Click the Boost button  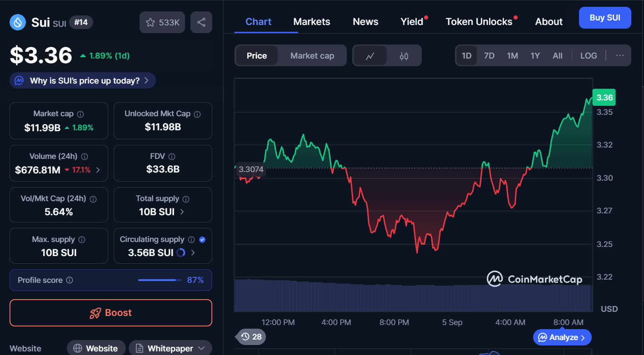pos(111,313)
